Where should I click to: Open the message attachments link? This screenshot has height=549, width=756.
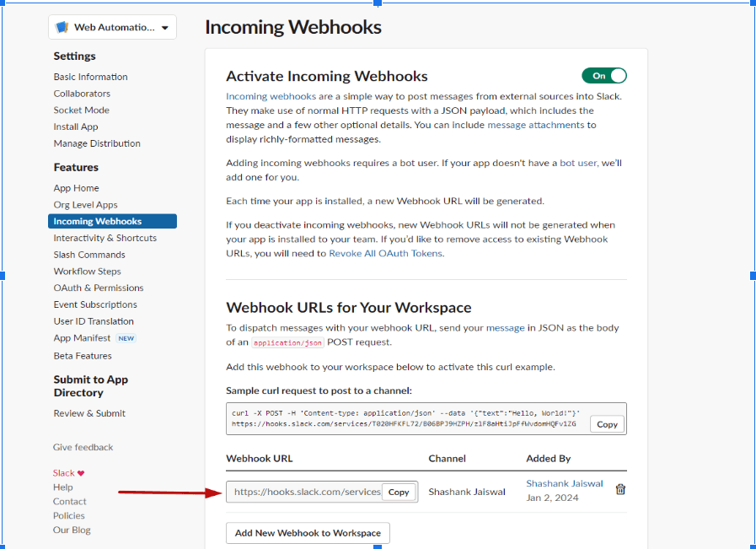536,125
